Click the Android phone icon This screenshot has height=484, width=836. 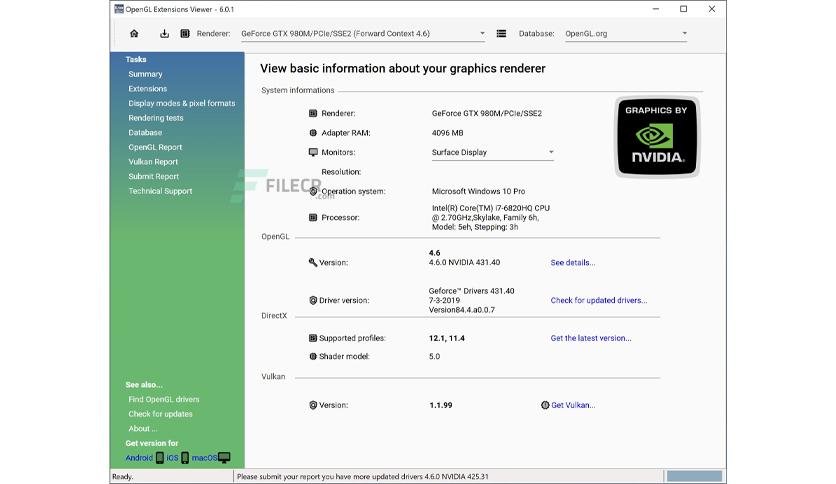click(159, 457)
